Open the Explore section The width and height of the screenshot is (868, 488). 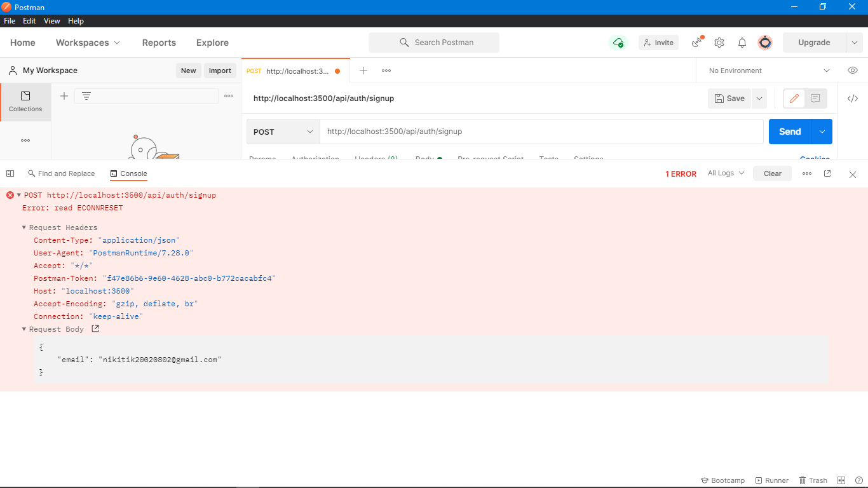coord(212,43)
